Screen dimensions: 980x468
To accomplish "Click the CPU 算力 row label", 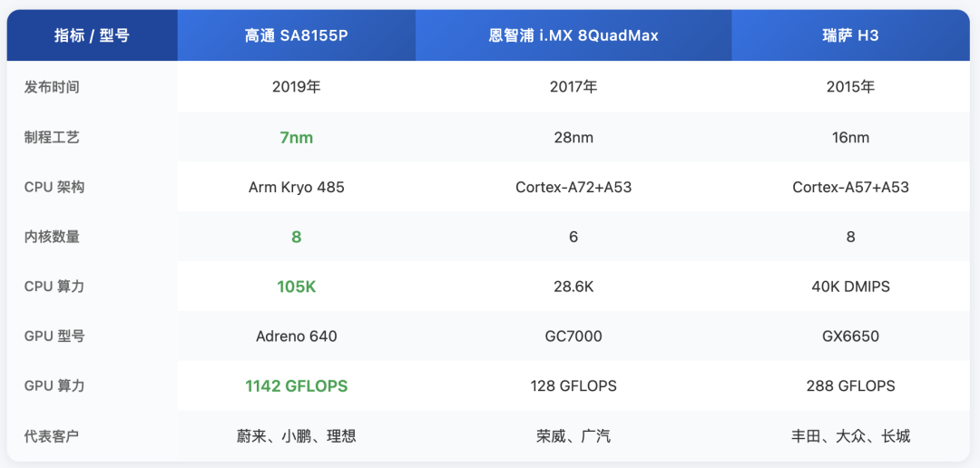I will [54, 287].
